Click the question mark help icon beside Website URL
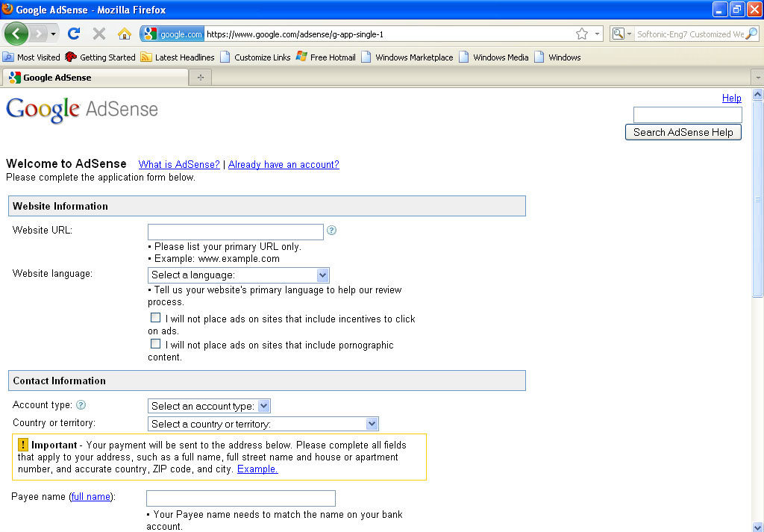Screen dimensions: 764x532 (331, 231)
